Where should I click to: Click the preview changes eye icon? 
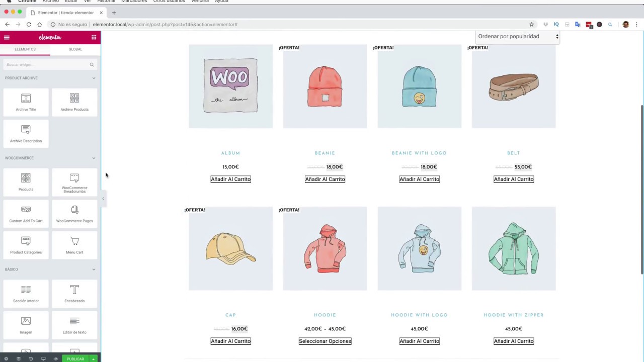click(x=55, y=359)
